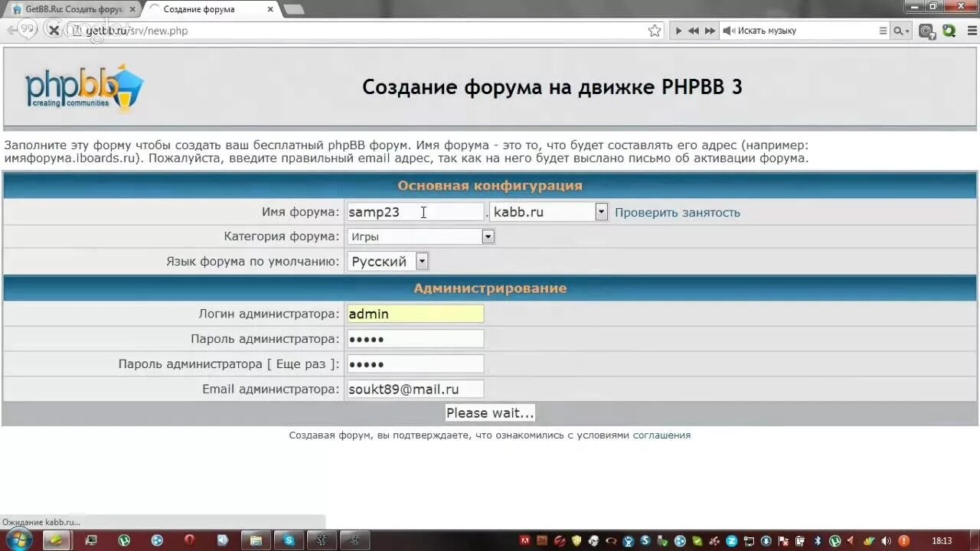Image resolution: width=980 pixels, height=551 pixels.
Task: Open the forum category dropdown Игры
Action: pos(421,236)
